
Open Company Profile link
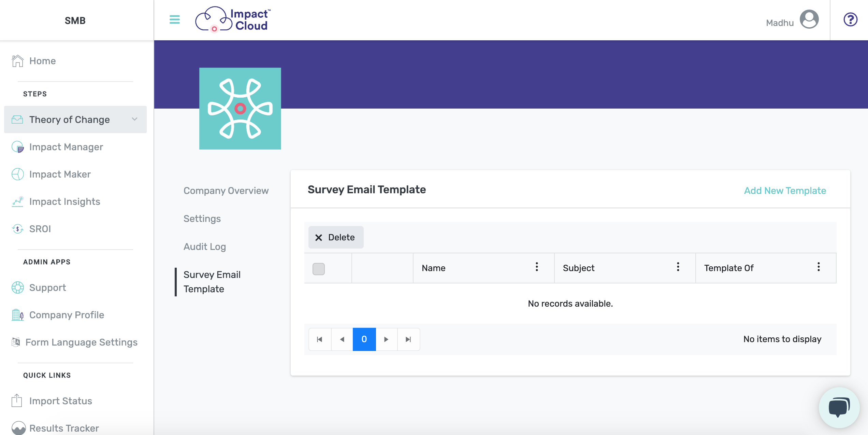(x=67, y=315)
